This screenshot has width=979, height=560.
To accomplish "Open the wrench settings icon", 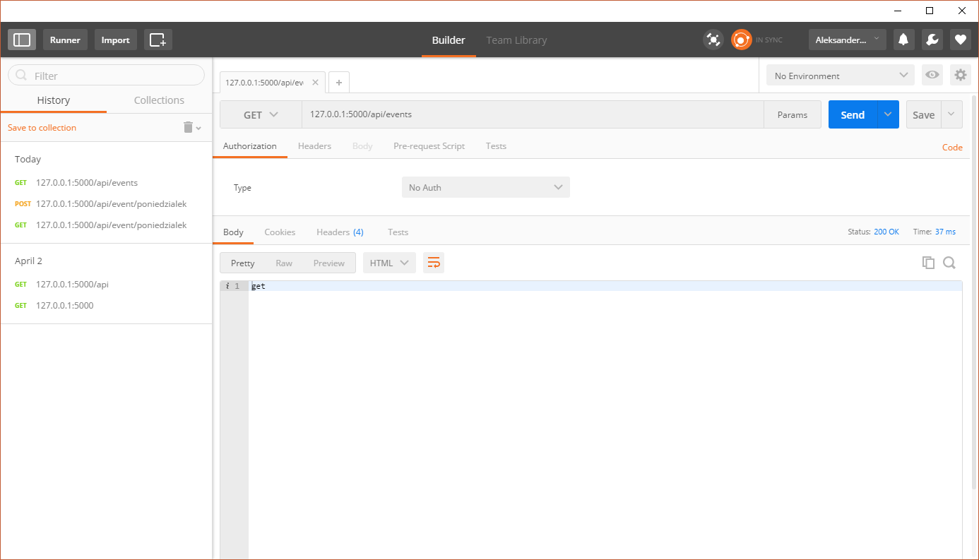I will [932, 40].
